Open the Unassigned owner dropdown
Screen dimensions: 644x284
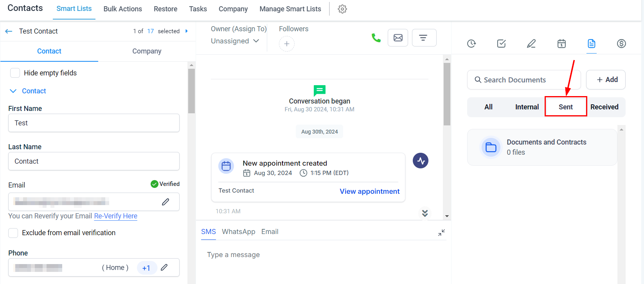coord(235,41)
